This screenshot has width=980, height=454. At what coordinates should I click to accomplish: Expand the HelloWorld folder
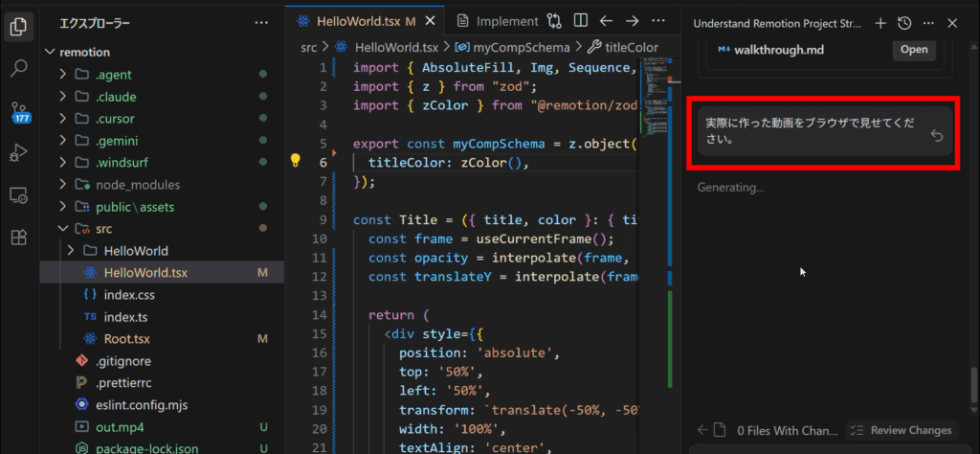[x=135, y=251]
